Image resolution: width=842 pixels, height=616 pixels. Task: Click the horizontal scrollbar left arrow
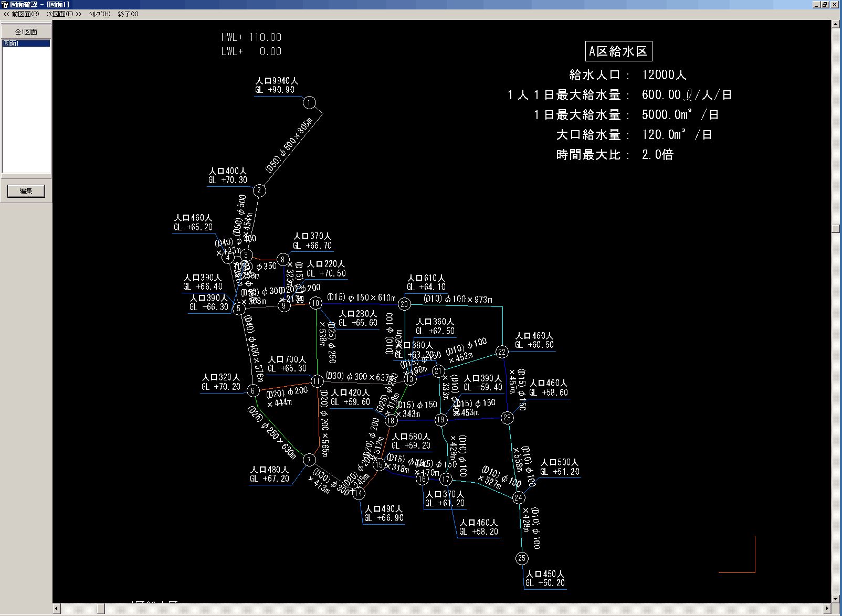57,609
